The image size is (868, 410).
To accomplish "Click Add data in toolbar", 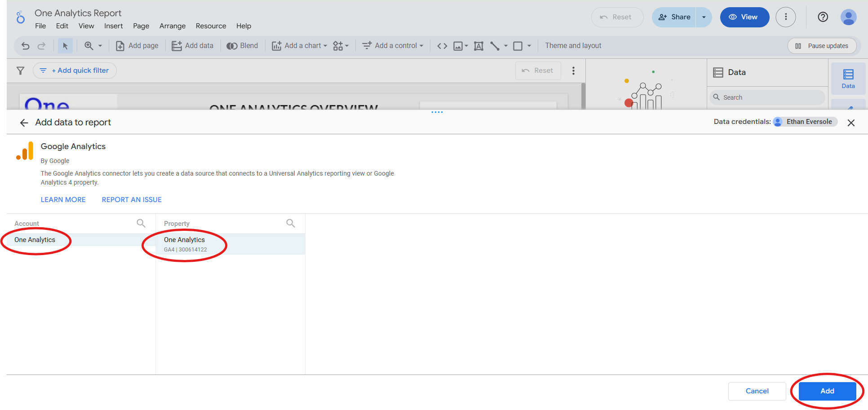I will click(193, 46).
